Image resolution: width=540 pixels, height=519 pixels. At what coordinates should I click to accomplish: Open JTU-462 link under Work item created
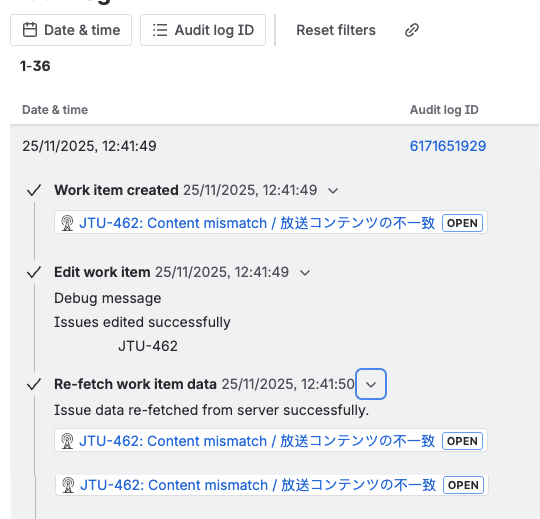[257, 223]
